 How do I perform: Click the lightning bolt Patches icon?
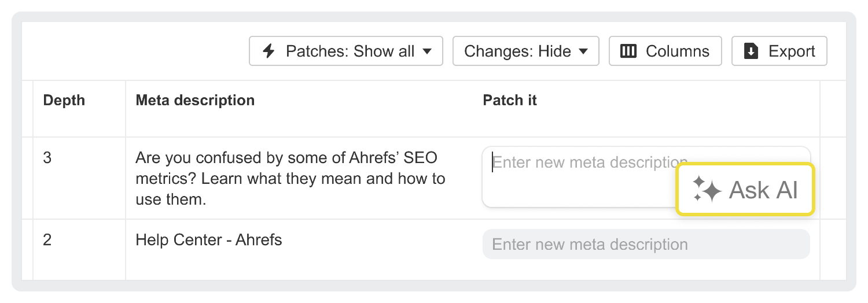269,51
